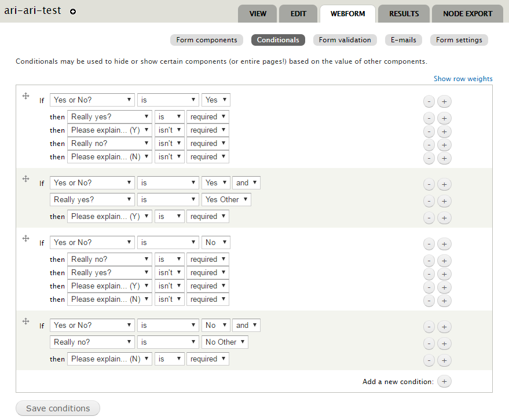509x420 pixels.
Task: Click the Show row weights link
Action: click(463, 78)
